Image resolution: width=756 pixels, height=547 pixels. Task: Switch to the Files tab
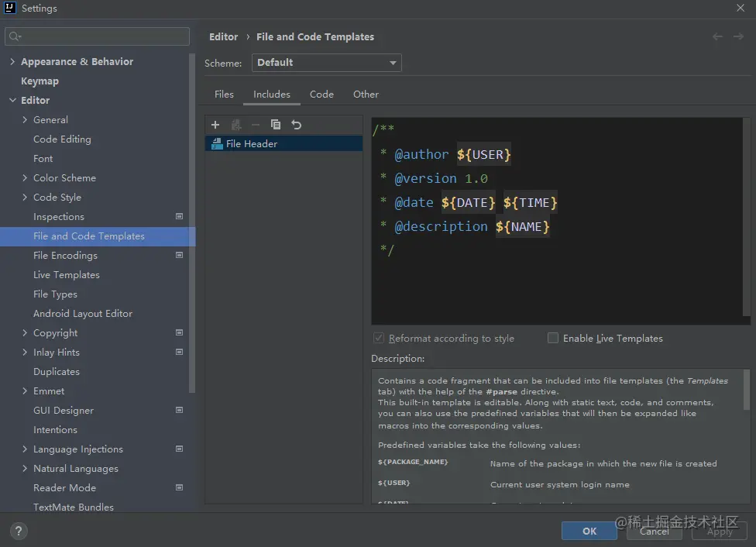(x=224, y=95)
